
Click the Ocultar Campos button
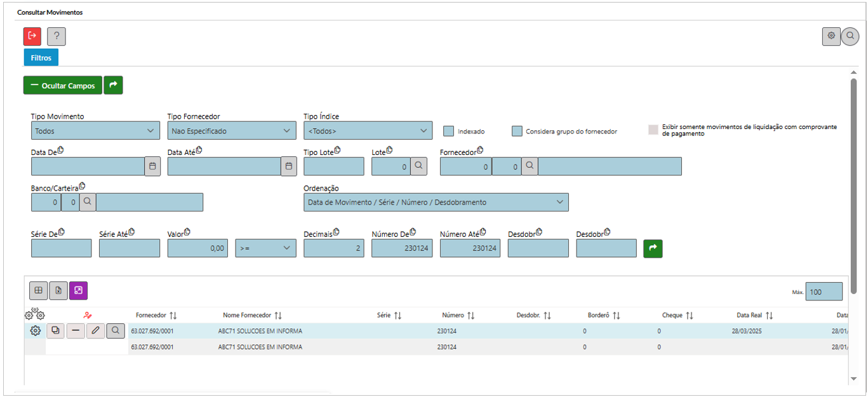(x=63, y=86)
